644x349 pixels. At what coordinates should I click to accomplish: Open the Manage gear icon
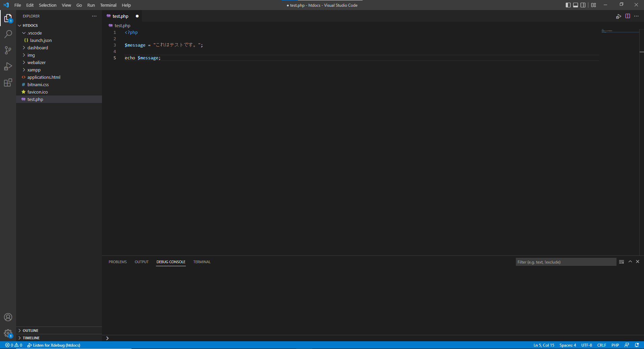point(8,333)
